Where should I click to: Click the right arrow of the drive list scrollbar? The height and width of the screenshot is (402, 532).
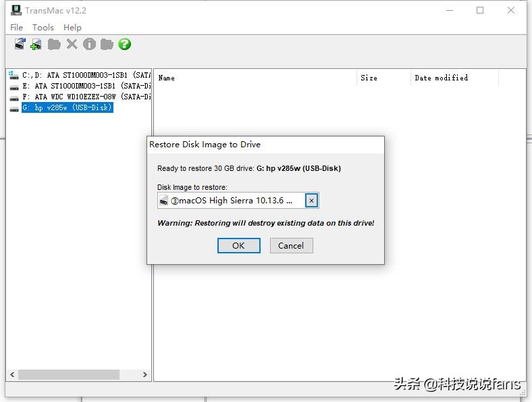[x=145, y=374]
